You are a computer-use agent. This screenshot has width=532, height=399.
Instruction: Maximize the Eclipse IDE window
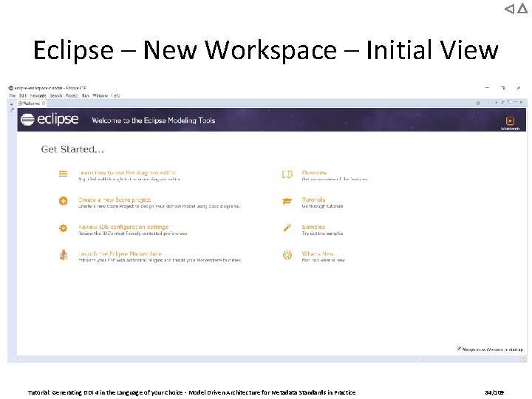tap(503, 88)
